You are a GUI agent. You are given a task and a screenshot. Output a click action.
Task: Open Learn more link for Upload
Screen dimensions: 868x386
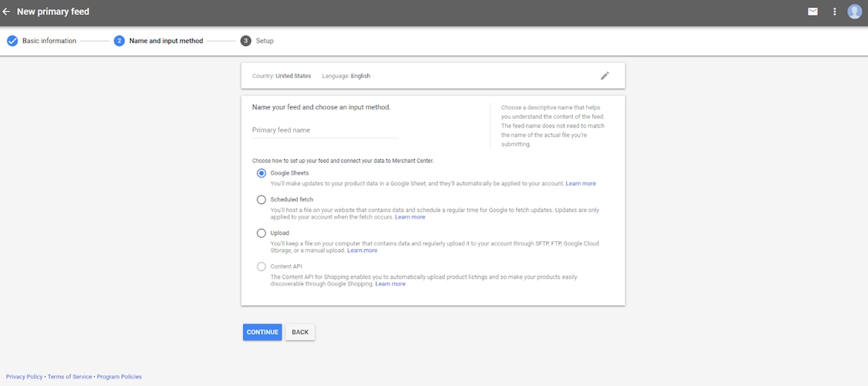(x=362, y=251)
